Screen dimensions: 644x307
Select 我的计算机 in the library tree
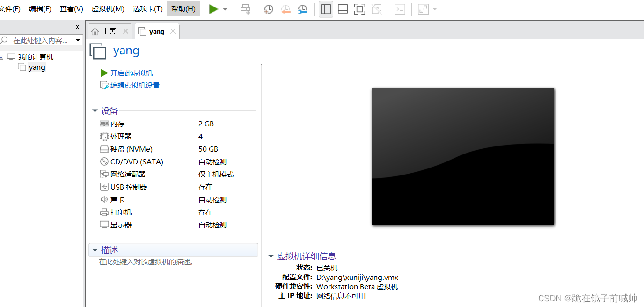click(x=36, y=57)
